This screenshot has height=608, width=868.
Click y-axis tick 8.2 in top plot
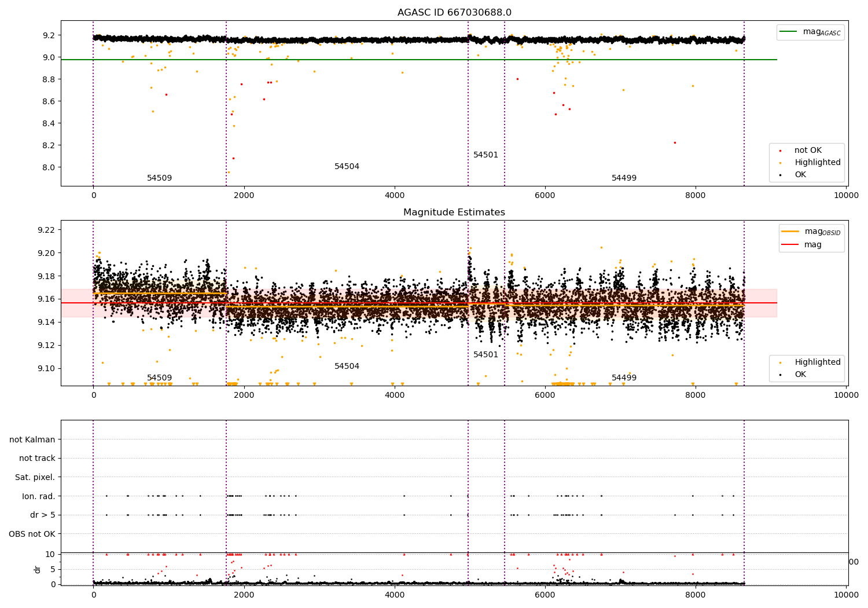(x=48, y=145)
